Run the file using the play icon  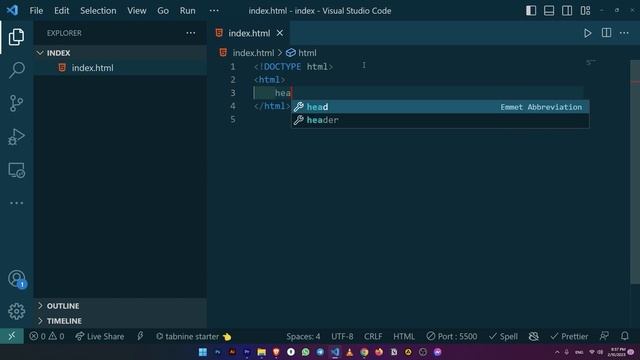[587, 33]
